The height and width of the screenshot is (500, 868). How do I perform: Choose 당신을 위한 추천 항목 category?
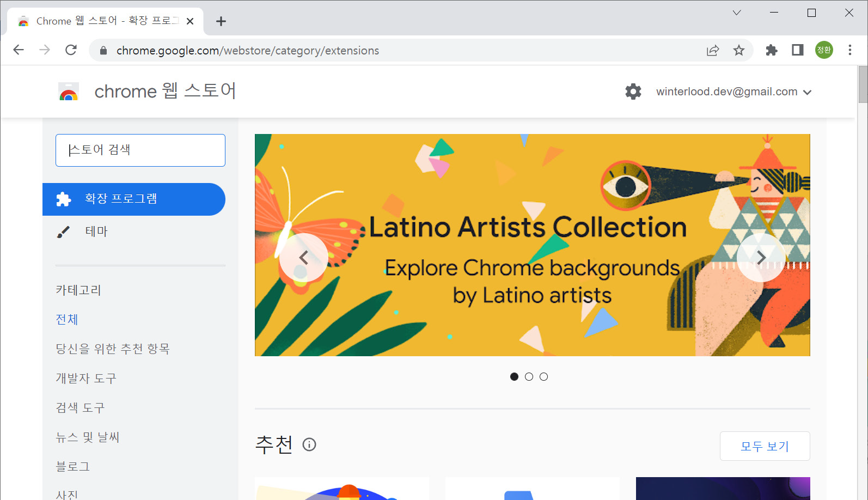coord(113,349)
